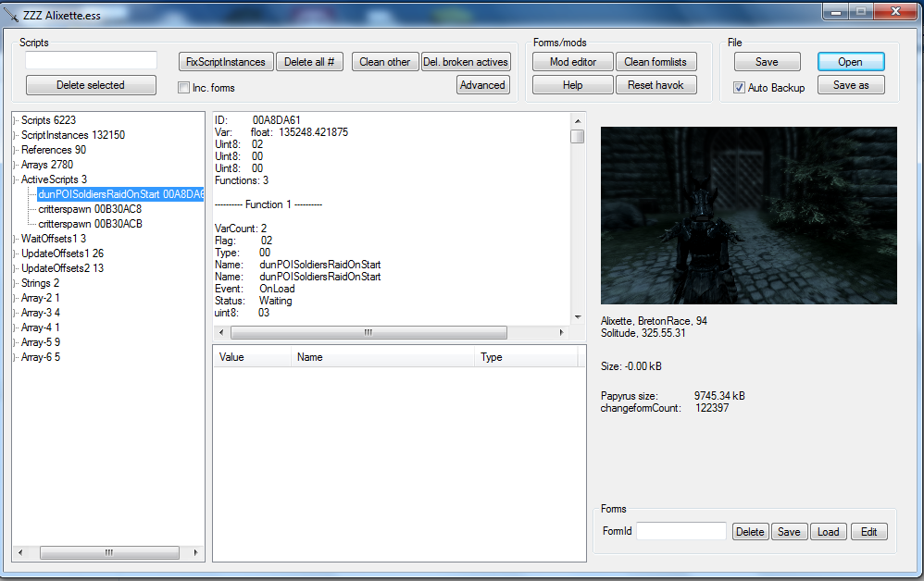
Task: Click Load in the Forms section
Action: click(x=829, y=532)
